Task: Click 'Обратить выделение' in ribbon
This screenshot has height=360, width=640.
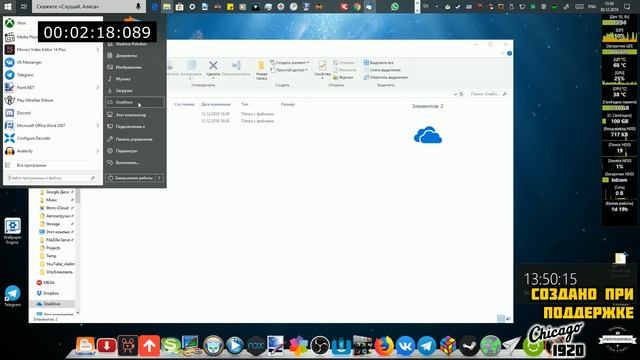Action: point(385,77)
